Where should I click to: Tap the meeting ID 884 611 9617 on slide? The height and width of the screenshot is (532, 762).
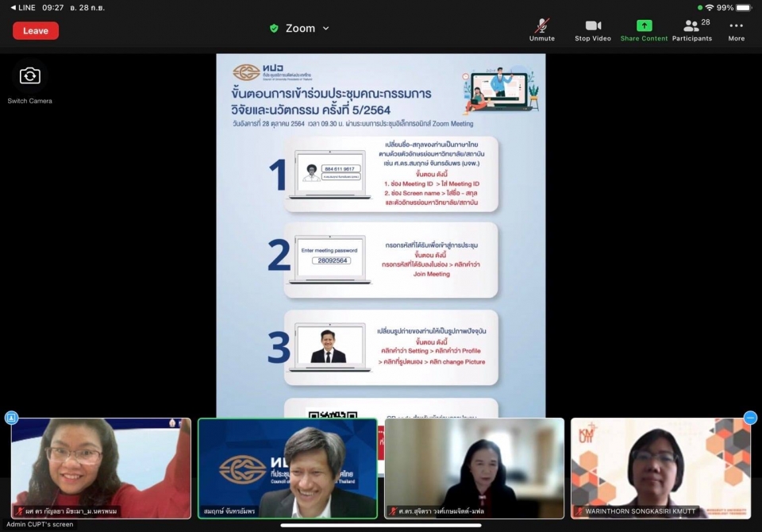[x=341, y=169]
